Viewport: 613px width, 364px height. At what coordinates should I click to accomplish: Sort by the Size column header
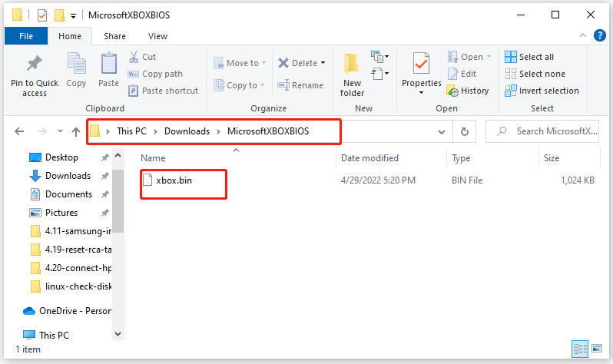(x=552, y=158)
